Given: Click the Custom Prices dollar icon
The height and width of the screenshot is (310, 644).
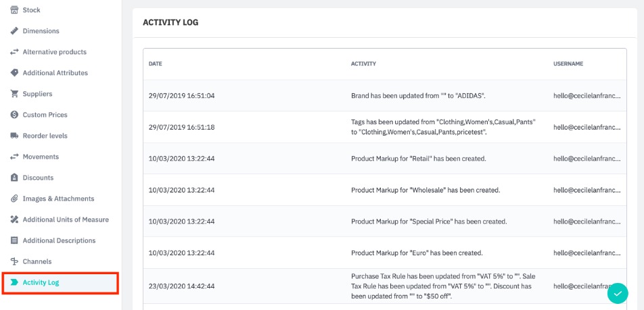Looking at the screenshot, I should (14, 115).
